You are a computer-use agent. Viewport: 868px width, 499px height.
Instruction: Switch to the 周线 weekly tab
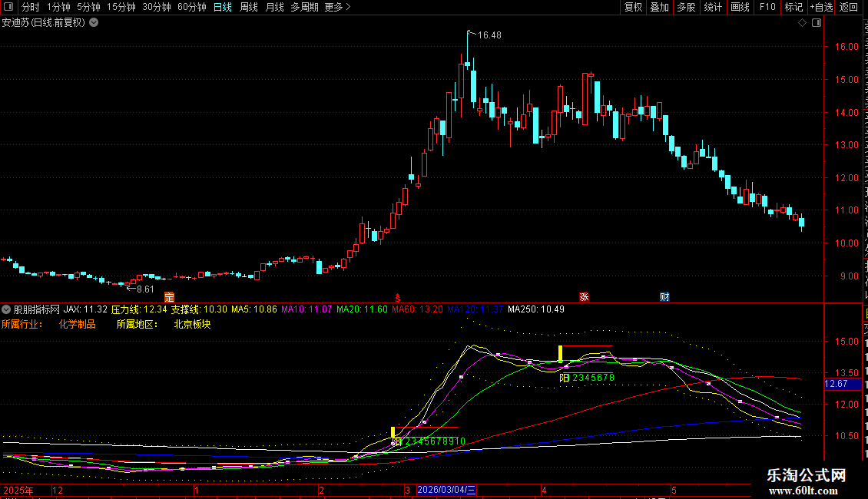(249, 7)
